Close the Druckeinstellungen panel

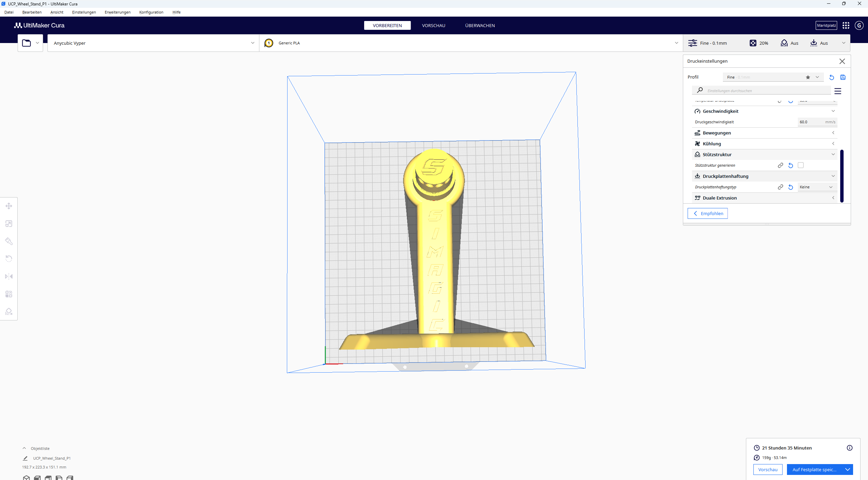click(842, 61)
